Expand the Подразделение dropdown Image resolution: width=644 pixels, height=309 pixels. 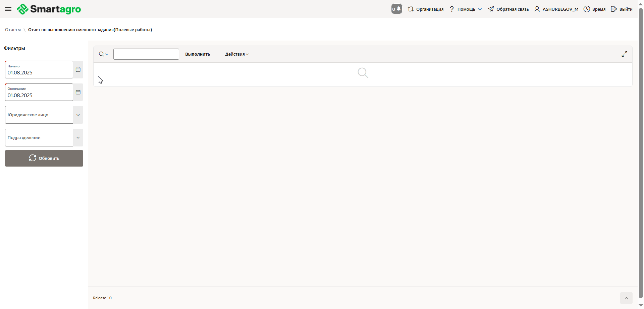point(78,138)
